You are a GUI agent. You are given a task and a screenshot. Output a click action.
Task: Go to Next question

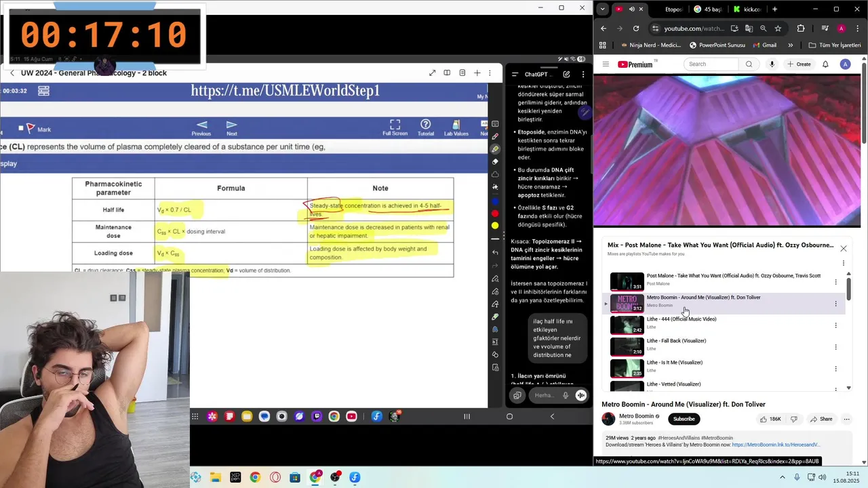232,127
